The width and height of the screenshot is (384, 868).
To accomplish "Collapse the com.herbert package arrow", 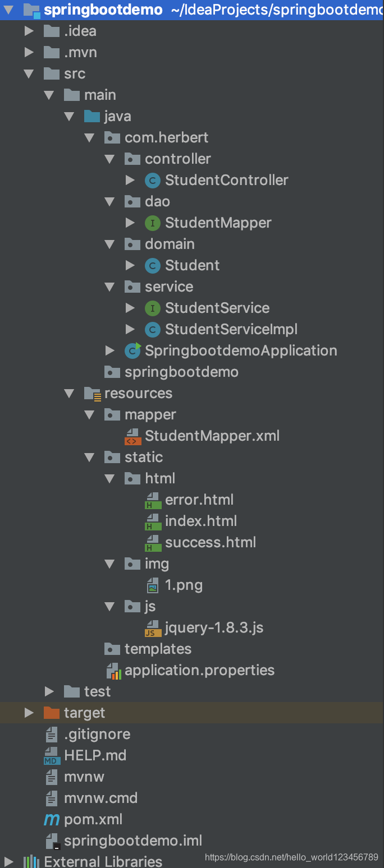I will pos(90,138).
